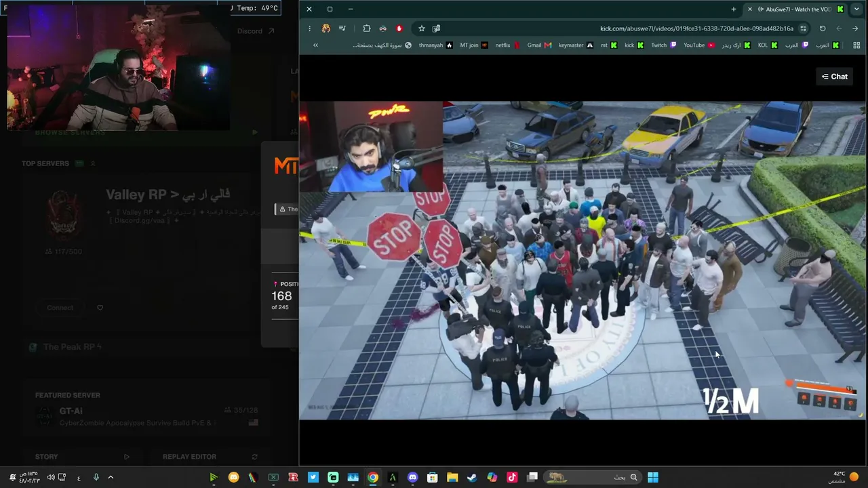Image resolution: width=868 pixels, height=488 pixels.
Task: Open the Chrome profile avatar
Action: (x=326, y=28)
